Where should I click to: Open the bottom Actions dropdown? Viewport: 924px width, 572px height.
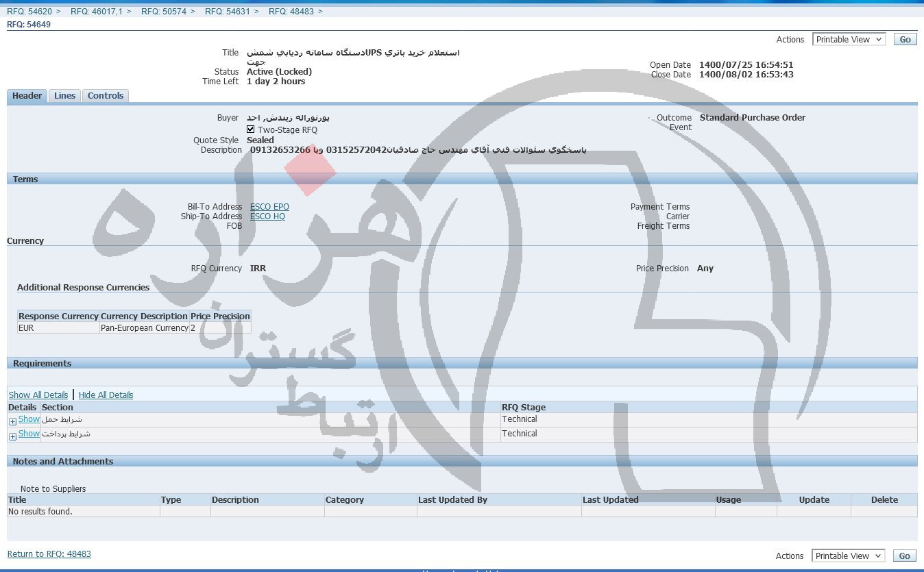point(849,556)
